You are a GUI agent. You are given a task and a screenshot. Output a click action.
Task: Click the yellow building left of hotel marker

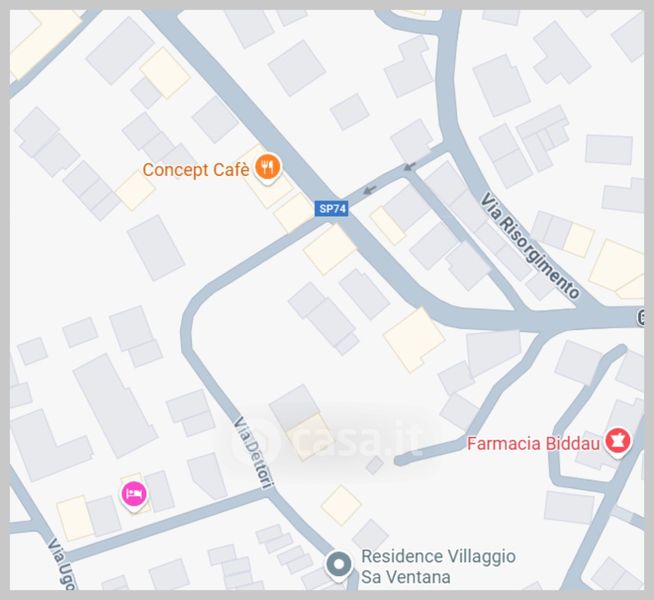tap(75, 518)
